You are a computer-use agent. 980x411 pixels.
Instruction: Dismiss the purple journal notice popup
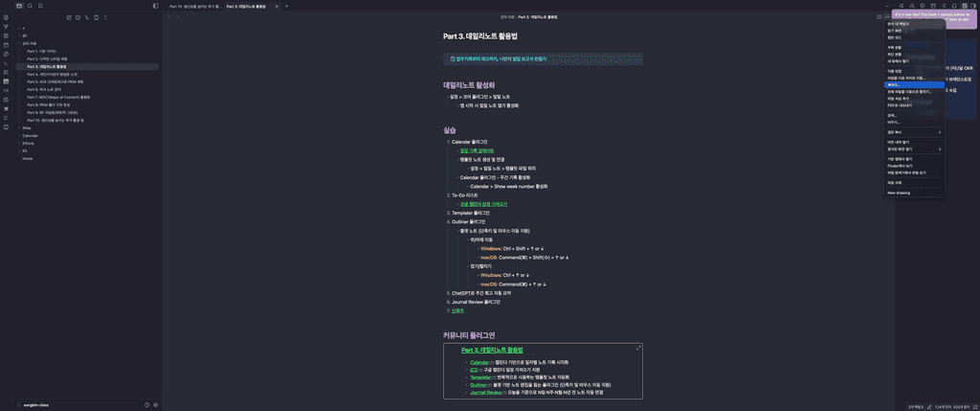(x=934, y=19)
